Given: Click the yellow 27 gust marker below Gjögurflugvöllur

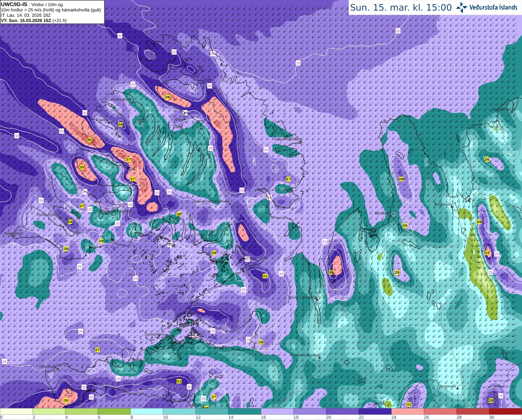Looking at the screenshot, I should tap(288, 179).
